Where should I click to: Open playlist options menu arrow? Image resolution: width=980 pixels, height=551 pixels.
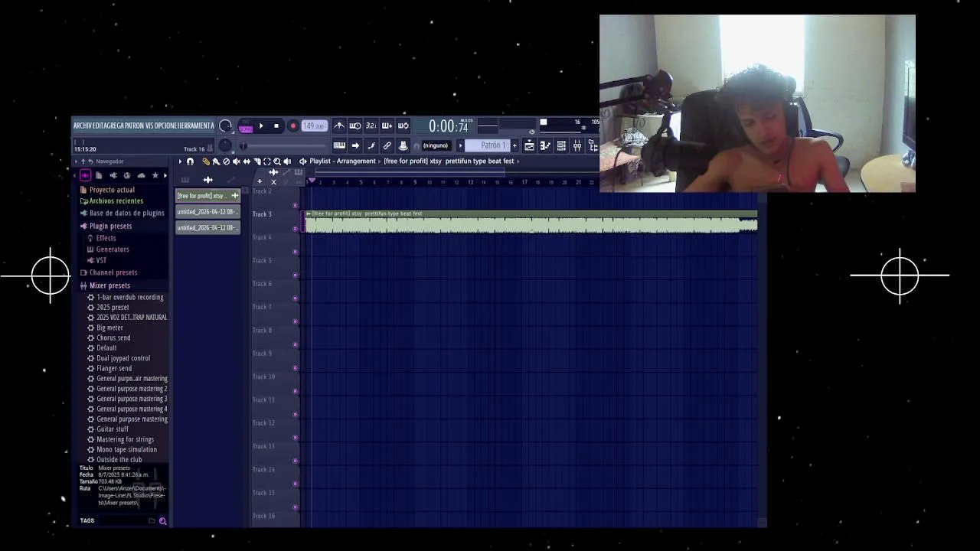pyautogui.click(x=180, y=161)
